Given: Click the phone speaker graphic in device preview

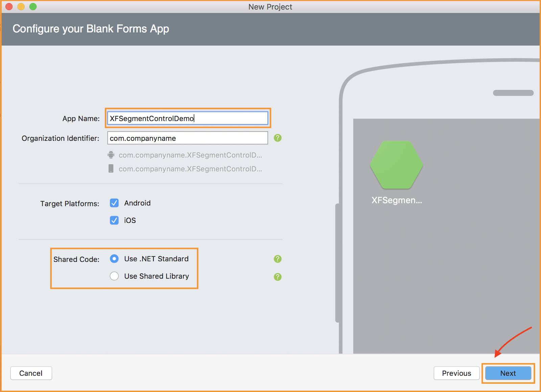Looking at the screenshot, I should pos(513,92).
